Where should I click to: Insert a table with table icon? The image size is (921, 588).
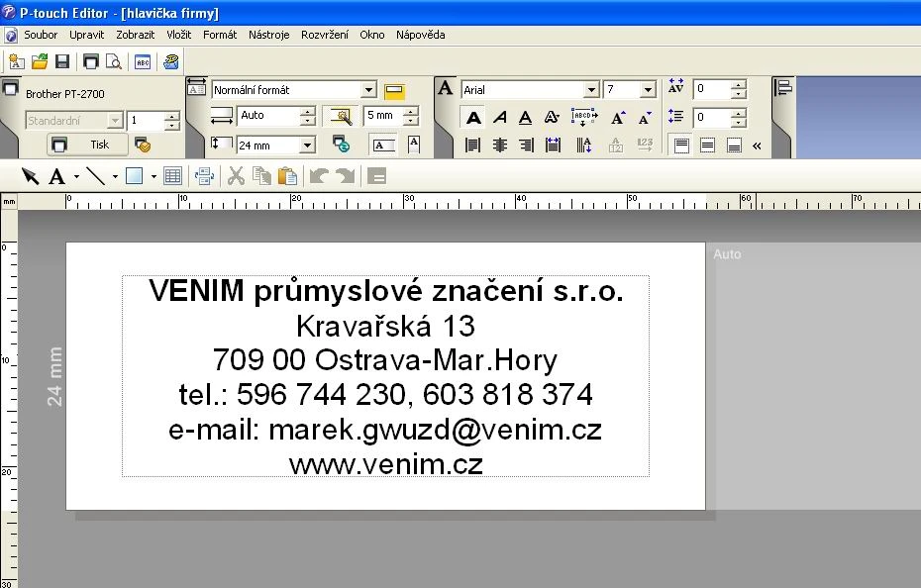coord(172,176)
